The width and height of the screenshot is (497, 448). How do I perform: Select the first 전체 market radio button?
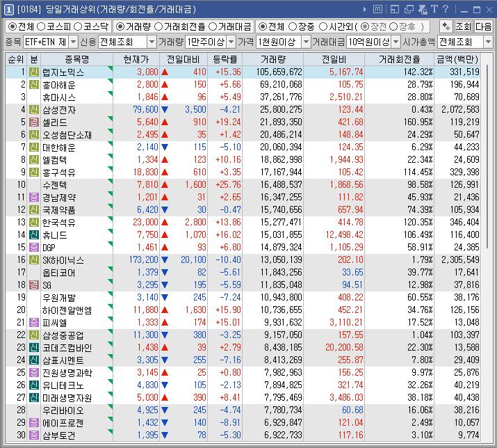coord(12,26)
